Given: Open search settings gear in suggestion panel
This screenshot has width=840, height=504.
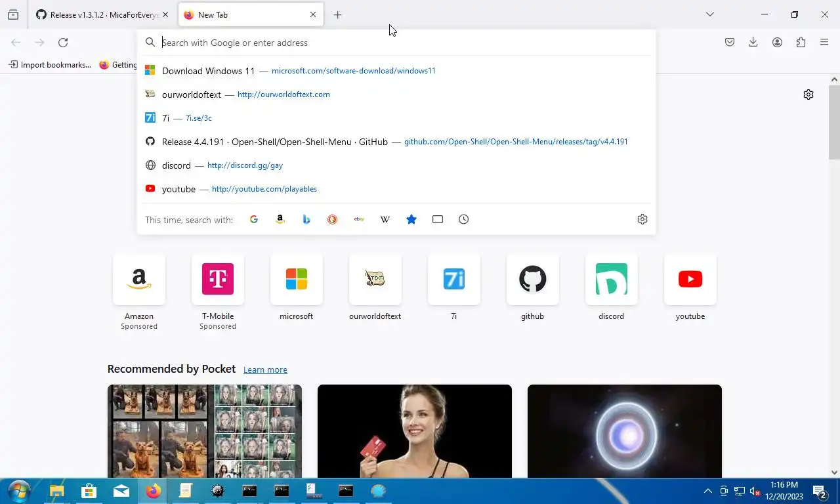Looking at the screenshot, I should pos(642,219).
